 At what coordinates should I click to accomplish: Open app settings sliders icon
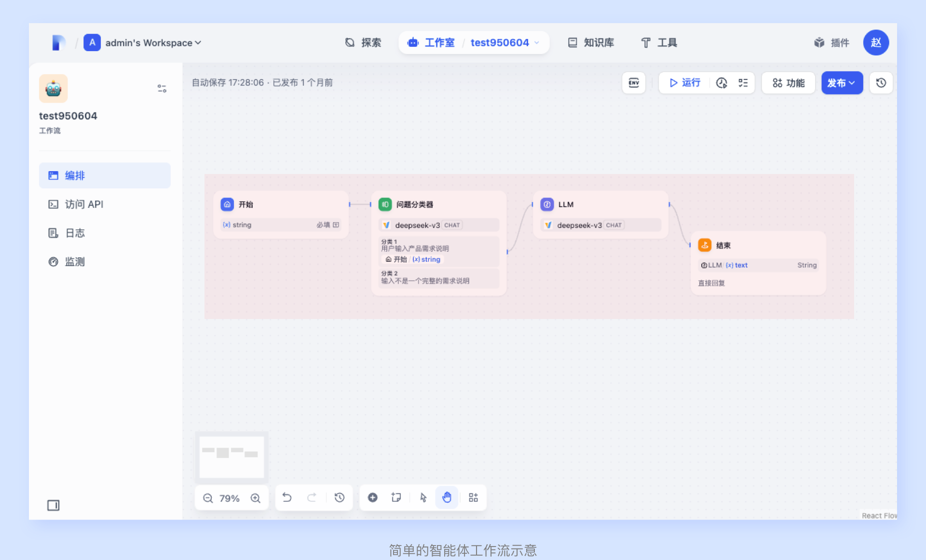[162, 89]
